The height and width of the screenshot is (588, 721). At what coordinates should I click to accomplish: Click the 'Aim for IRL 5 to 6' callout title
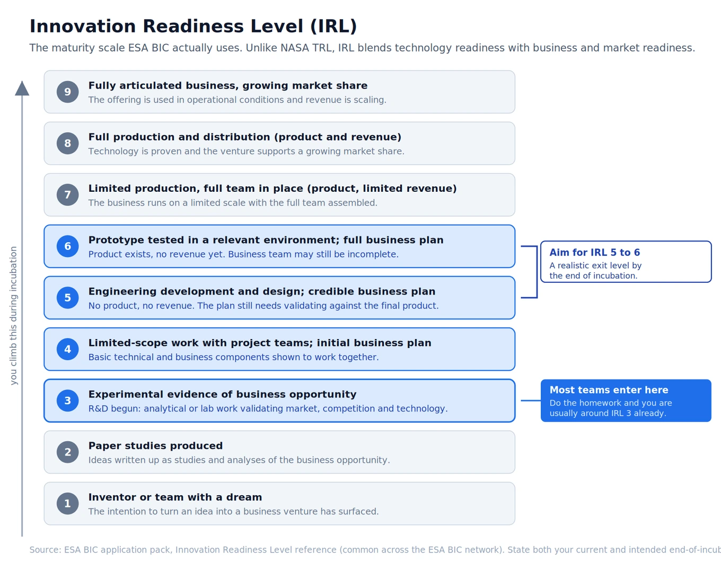(595, 253)
